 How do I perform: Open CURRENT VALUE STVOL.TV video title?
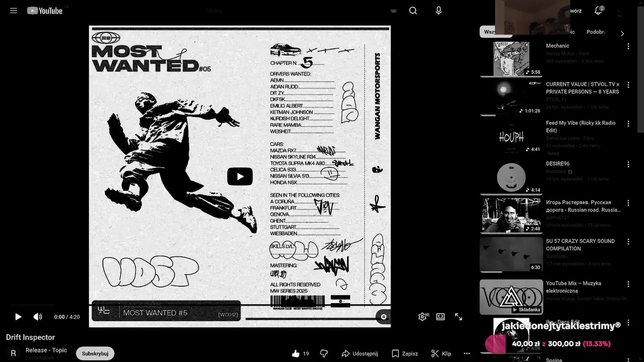click(583, 88)
